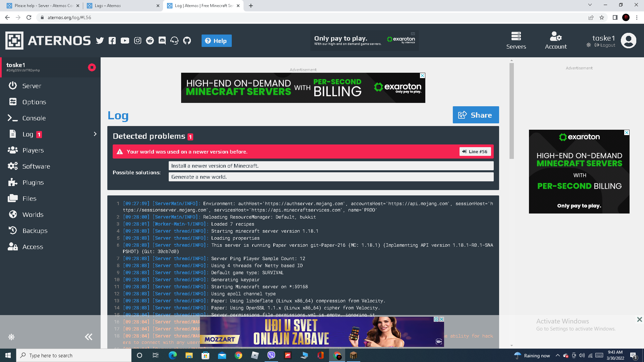Open a new browser tab
This screenshot has height=362, width=644.
[x=251, y=6]
